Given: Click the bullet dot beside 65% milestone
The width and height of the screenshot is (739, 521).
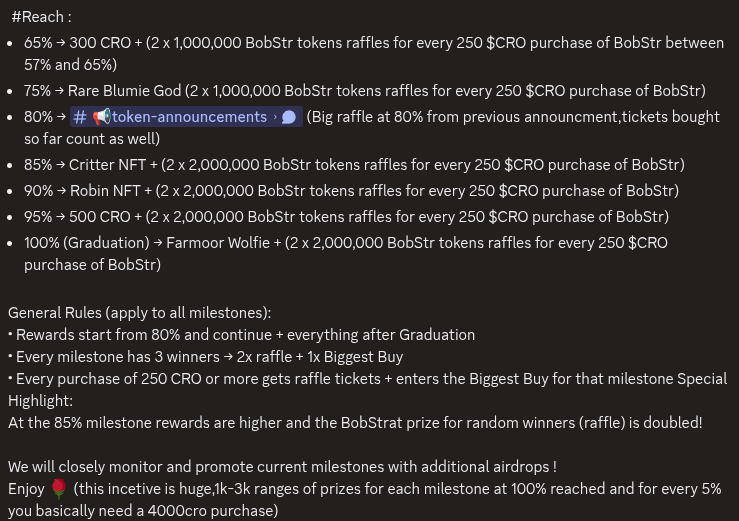Looking at the screenshot, I should click(x=10, y=43).
